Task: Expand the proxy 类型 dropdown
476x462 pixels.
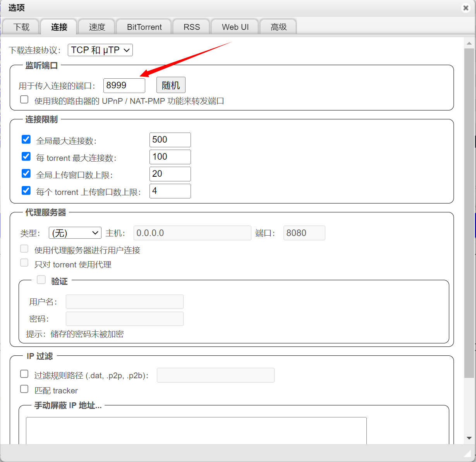Action: point(75,233)
